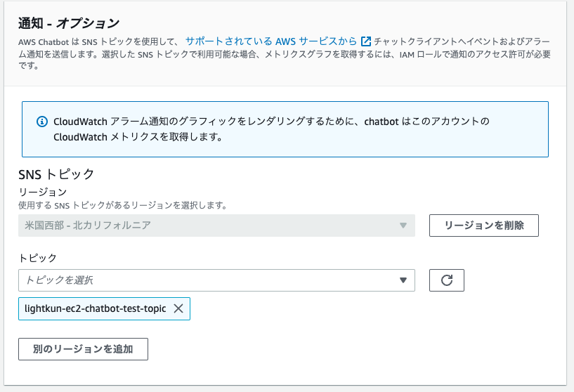The width and height of the screenshot is (574, 392).
Task: Click the AWS Chatbot description paragraph
Action: [285, 53]
